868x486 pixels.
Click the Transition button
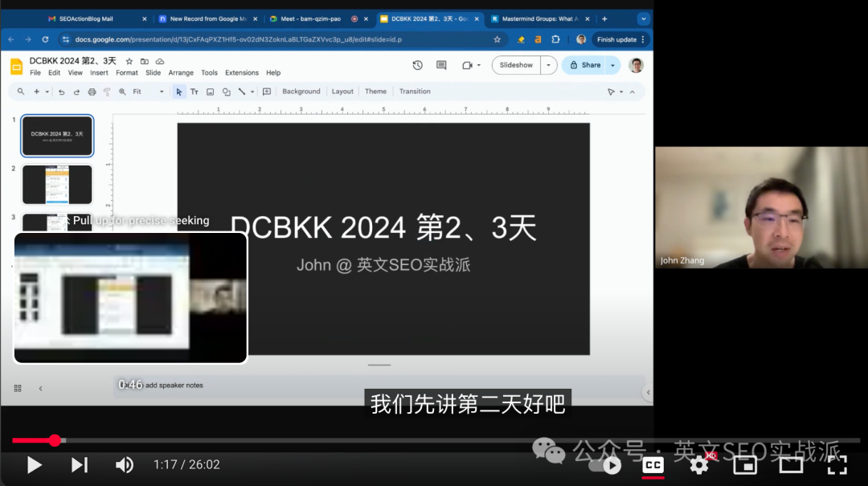pyautogui.click(x=415, y=92)
